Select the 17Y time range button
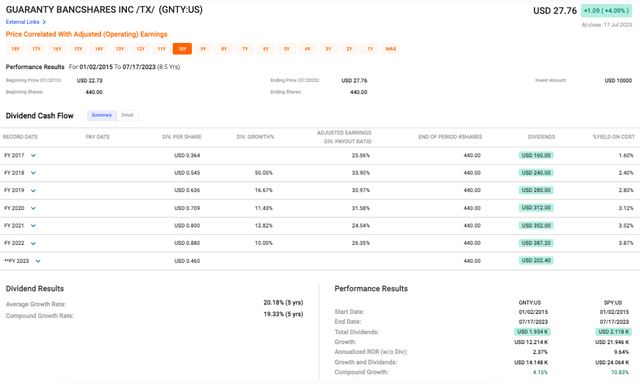 36,49
